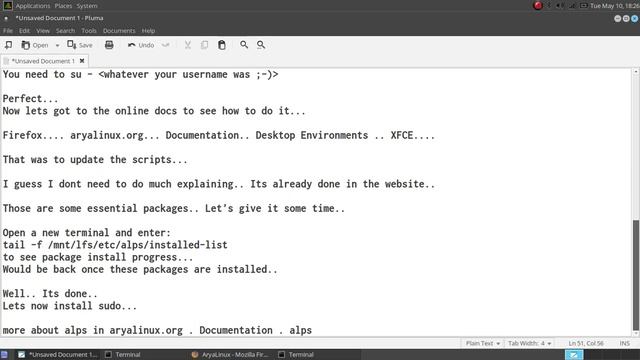
Task: Cut selection with the scissors icon
Action: 188,45
